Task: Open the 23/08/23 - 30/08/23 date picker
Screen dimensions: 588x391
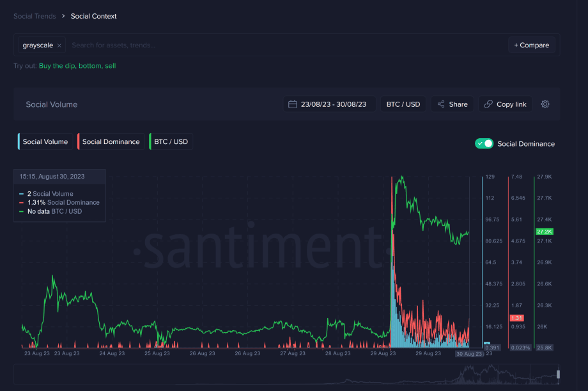Action: click(329, 104)
